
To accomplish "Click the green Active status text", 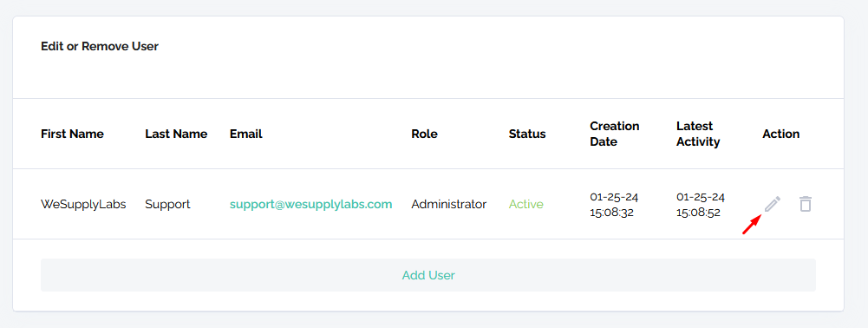I will pyautogui.click(x=525, y=204).
